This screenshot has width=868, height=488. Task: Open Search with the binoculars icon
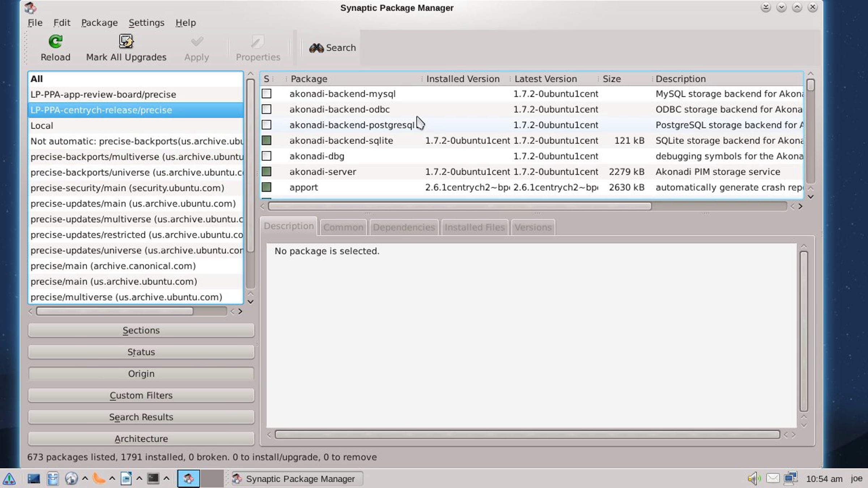click(x=316, y=48)
